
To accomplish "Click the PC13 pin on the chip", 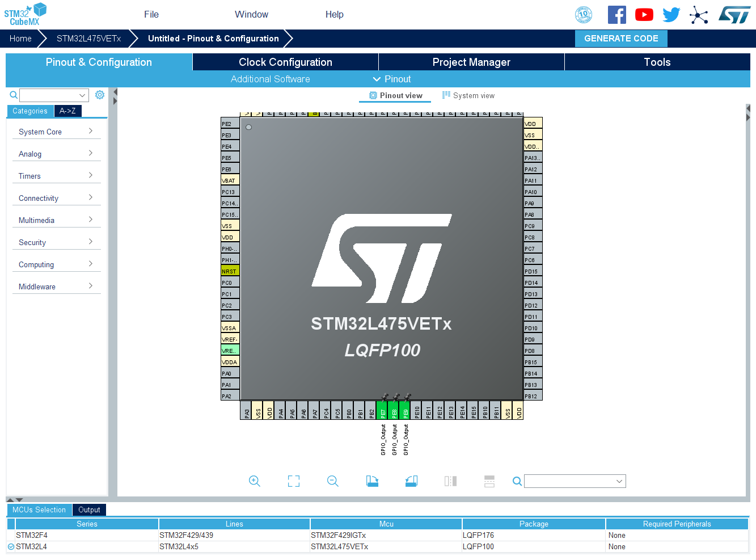I will coord(230,192).
